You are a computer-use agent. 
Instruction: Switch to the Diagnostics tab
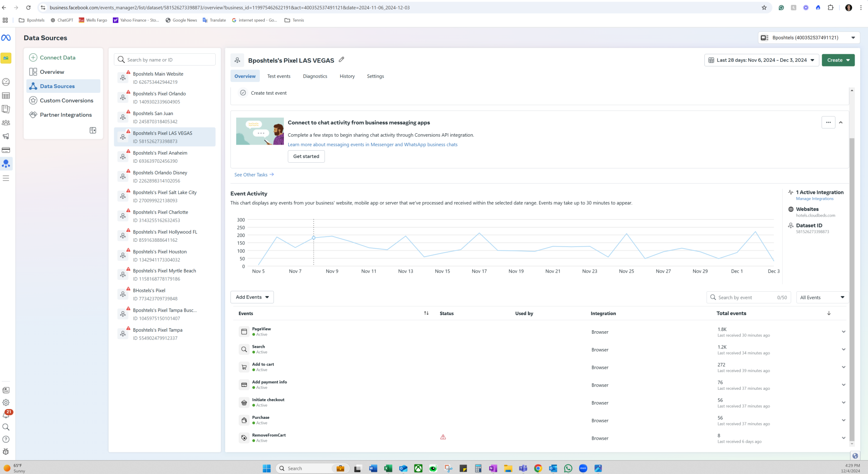pos(315,76)
